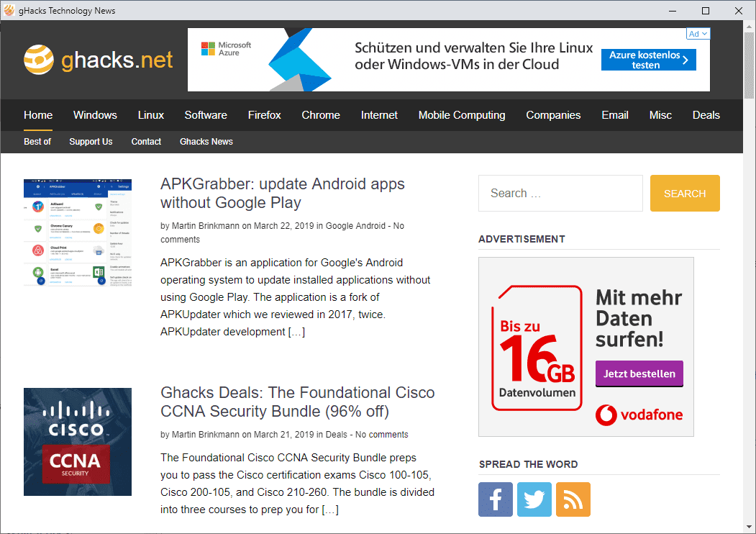This screenshot has width=756, height=534.
Task: Open ghacks Facebook page via Facebook icon
Action: (x=495, y=499)
